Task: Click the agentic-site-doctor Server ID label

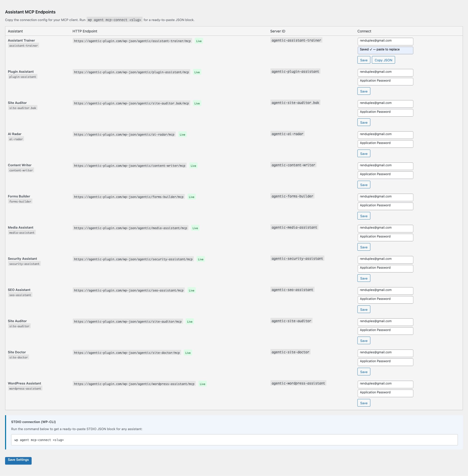Action: [290, 352]
